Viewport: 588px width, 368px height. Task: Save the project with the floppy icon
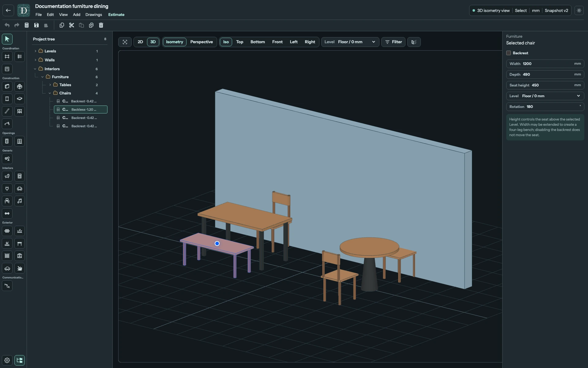(x=36, y=25)
